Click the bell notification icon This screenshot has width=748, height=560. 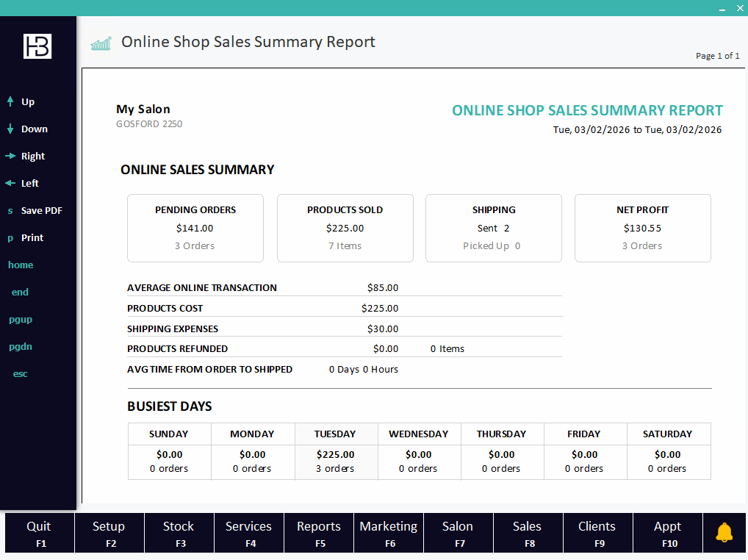coord(724,532)
